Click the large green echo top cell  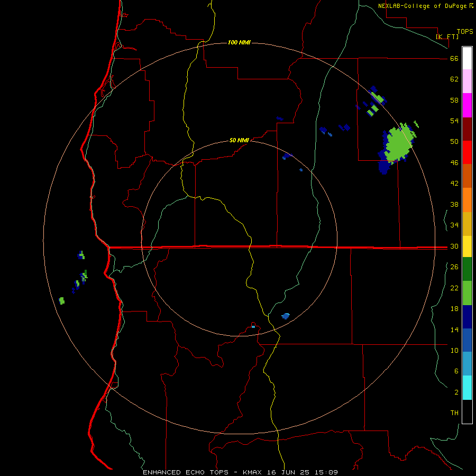pos(399,143)
